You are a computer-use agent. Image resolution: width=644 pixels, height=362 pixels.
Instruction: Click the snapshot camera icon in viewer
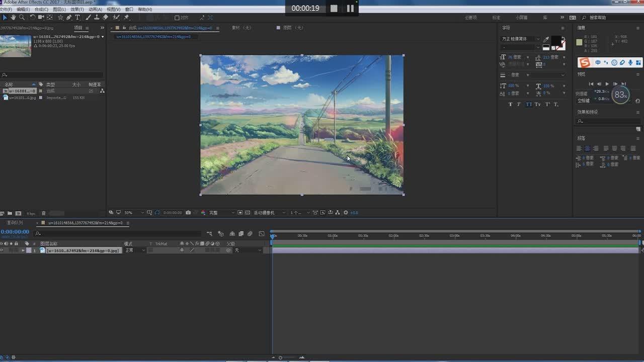[x=188, y=213]
